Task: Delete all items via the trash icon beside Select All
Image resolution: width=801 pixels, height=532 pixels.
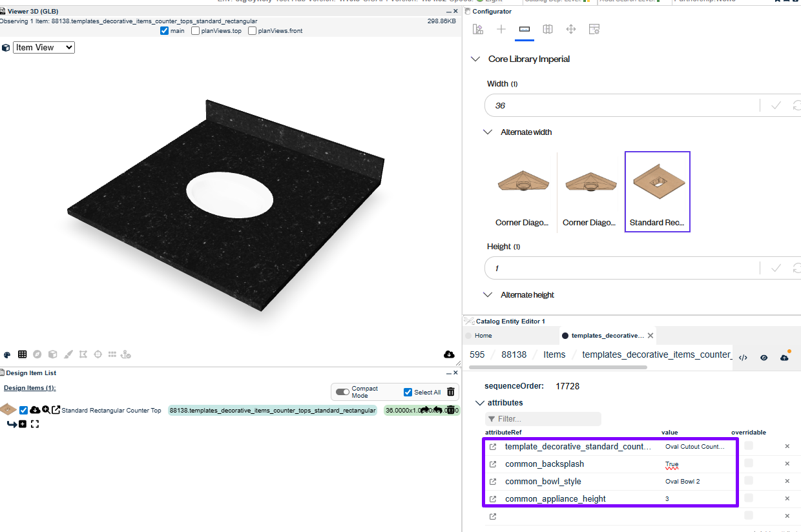Action: pos(451,392)
